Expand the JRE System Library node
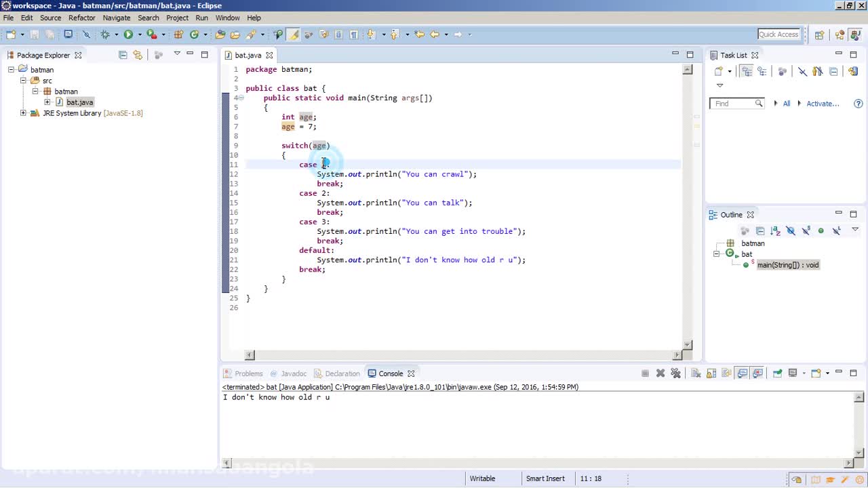Screen dimensions: 868x488 (23, 113)
